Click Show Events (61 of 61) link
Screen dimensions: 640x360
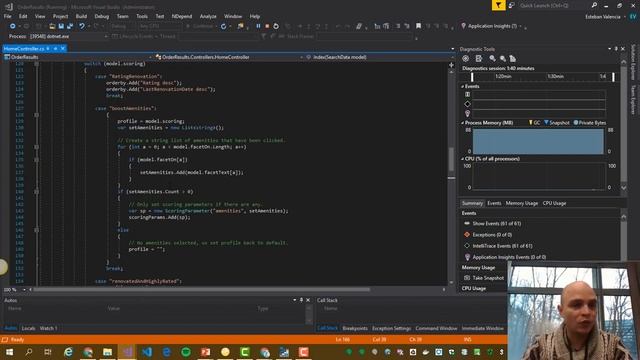[x=497, y=224]
